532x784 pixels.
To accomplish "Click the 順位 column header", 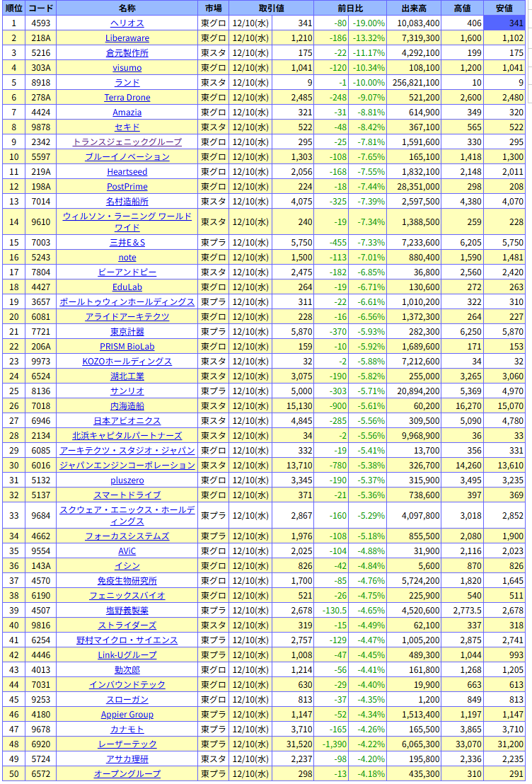I will pyautogui.click(x=14, y=8).
